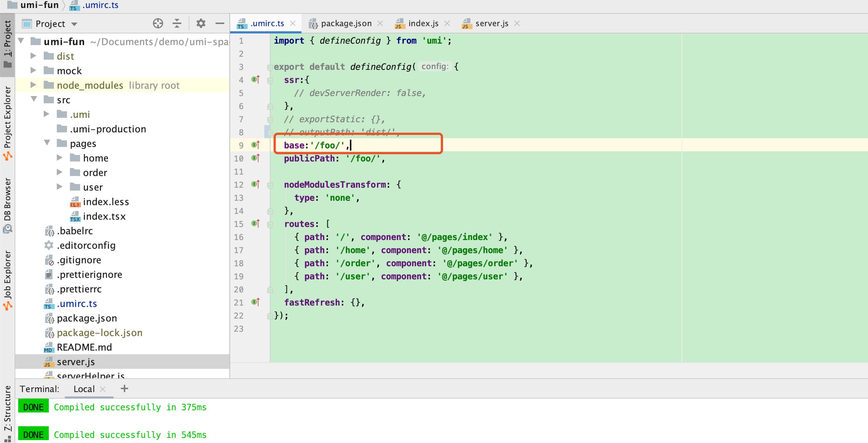Hide the Project tool window
Image resolution: width=868 pixels, height=443 pixels.
click(x=220, y=23)
